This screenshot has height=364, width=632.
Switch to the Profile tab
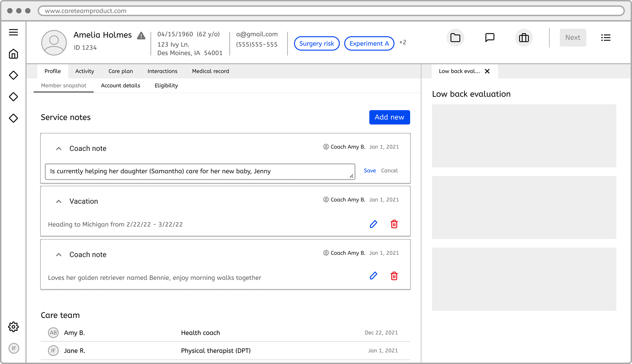53,71
